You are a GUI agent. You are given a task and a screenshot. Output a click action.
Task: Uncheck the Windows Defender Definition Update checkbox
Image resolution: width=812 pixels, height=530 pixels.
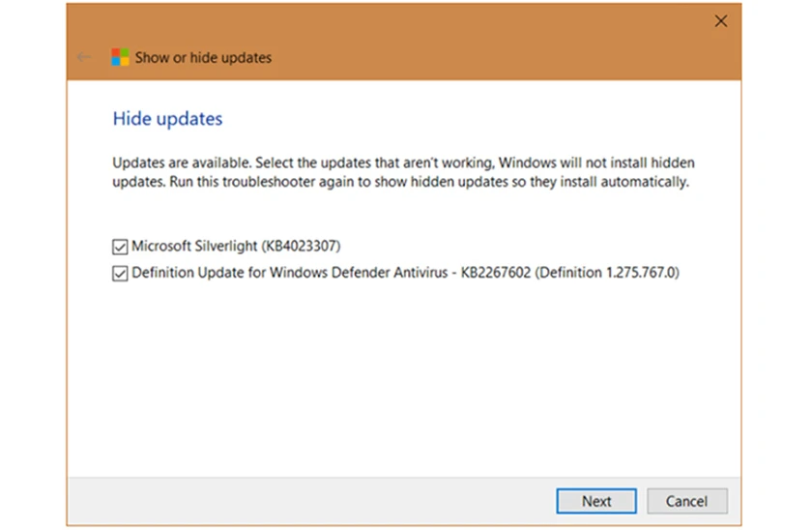tap(120, 273)
